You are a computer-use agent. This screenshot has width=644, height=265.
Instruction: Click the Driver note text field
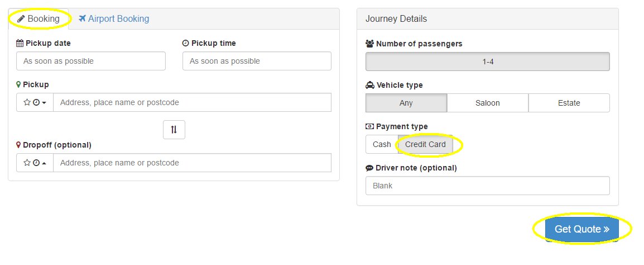[x=487, y=186]
